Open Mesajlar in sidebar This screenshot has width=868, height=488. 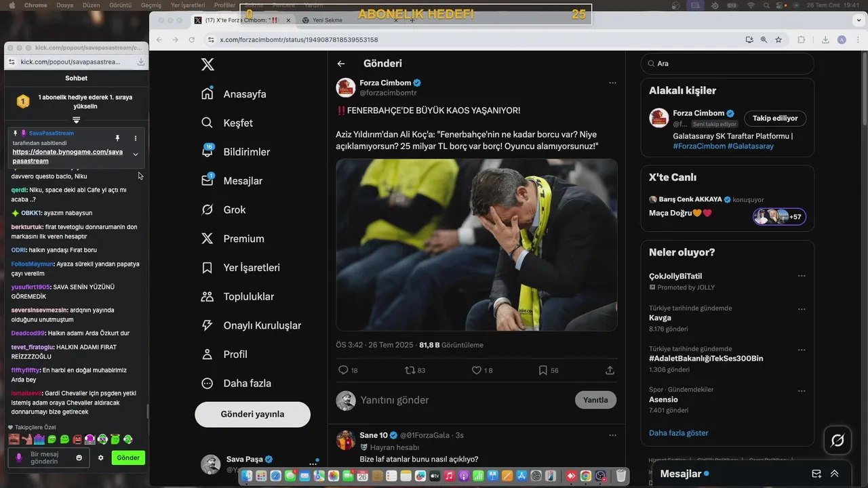click(x=232, y=181)
